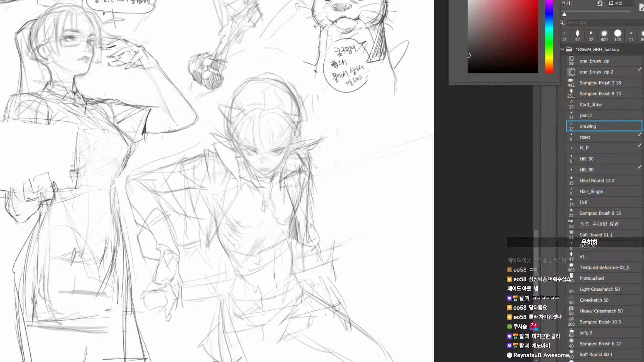Select the 47 diamond recent brush
Screen dimensions: 644x362
577,35
